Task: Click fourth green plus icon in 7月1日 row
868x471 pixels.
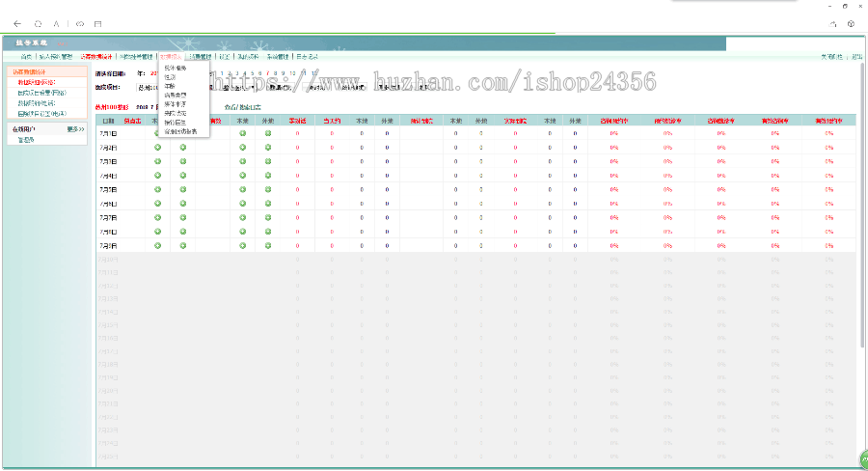Action: (268, 133)
